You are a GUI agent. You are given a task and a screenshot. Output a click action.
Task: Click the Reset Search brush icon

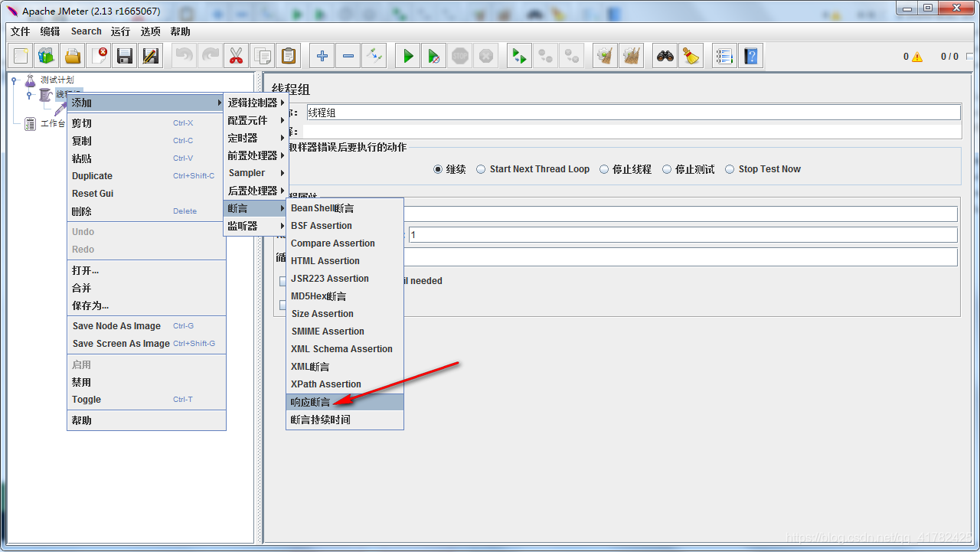coord(691,56)
